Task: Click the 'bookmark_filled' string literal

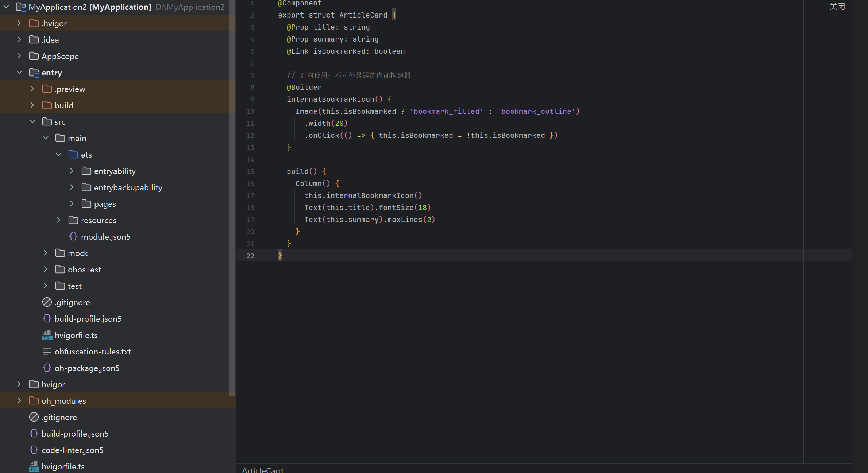Action: point(447,111)
